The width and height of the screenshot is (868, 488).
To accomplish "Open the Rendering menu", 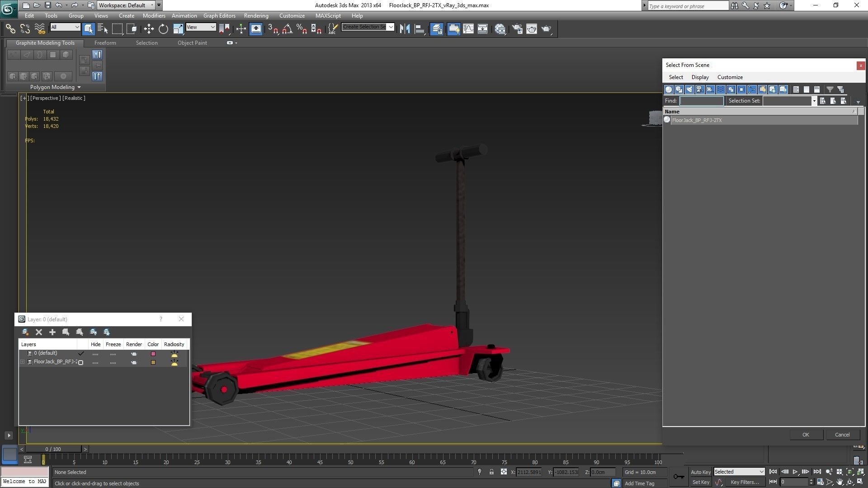I will [x=256, y=15].
